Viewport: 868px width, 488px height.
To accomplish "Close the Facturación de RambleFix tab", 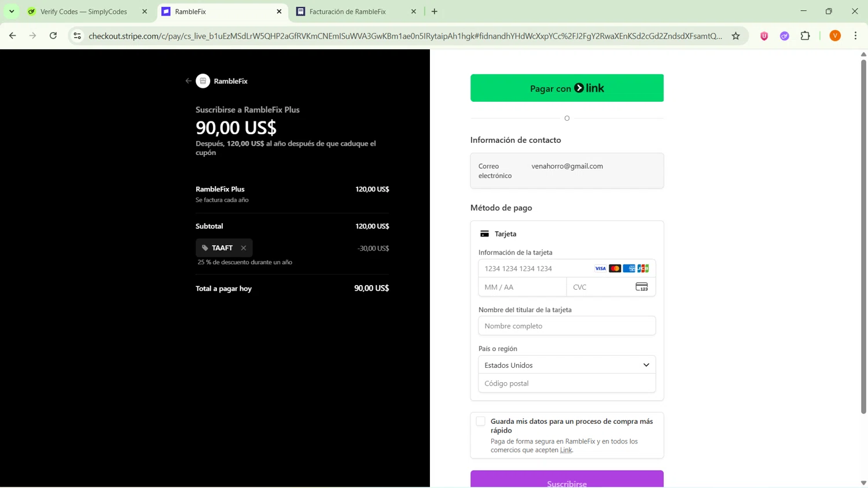I will click(x=413, y=12).
